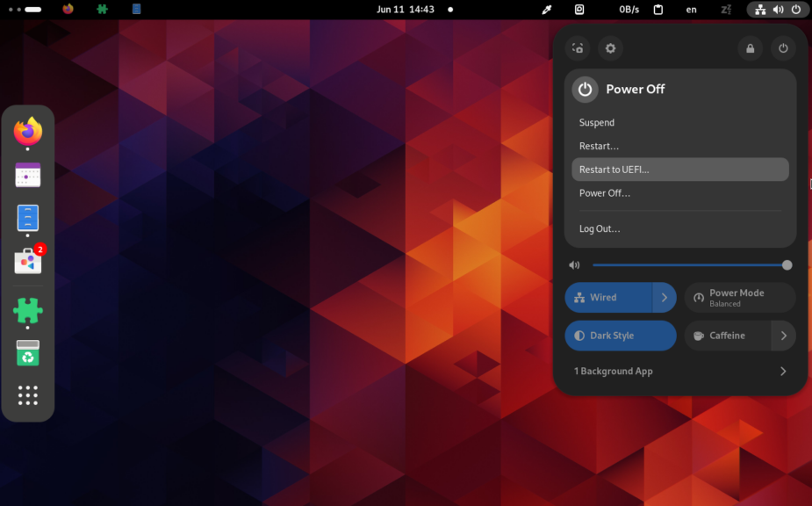
Task: Click the green puzzle icon in top bar
Action: (102, 10)
